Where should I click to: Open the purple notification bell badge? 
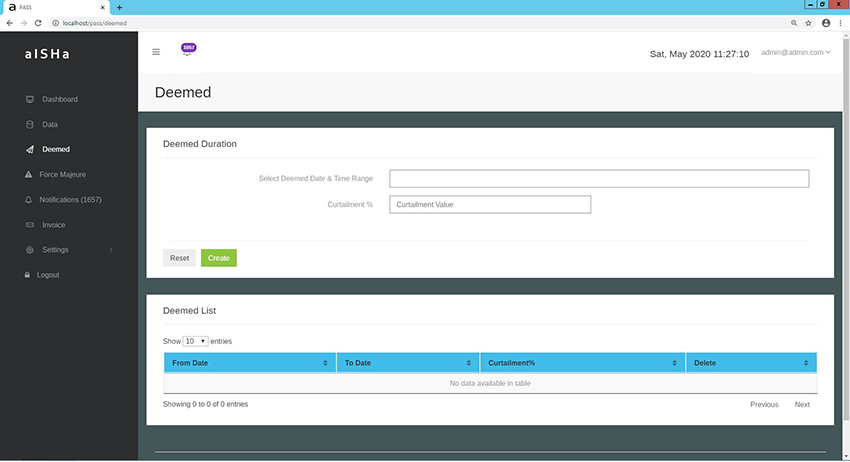pyautogui.click(x=188, y=48)
